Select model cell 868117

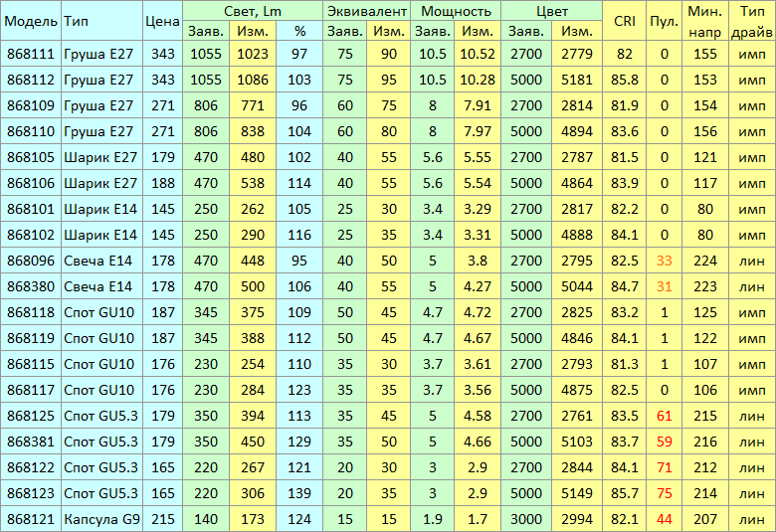[x=31, y=390]
